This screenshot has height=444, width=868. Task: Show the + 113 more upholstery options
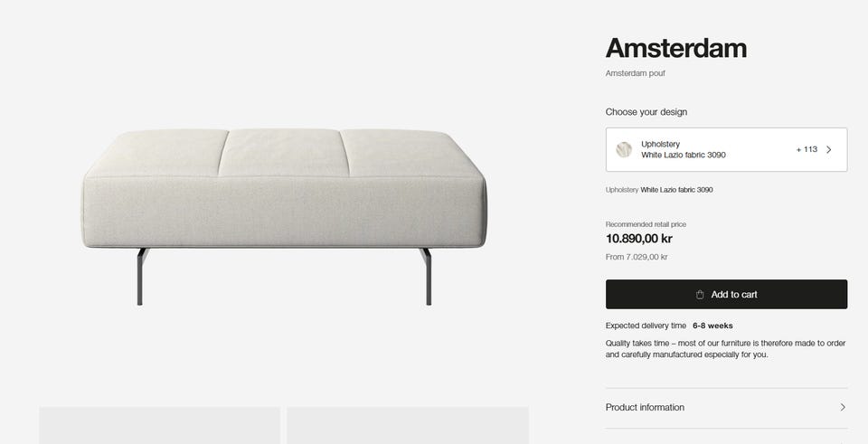[x=807, y=150]
